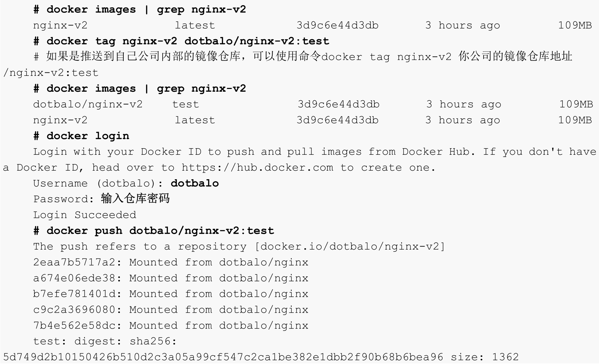Click the dotbalo/nginx-v2 image row name

tap(88, 104)
